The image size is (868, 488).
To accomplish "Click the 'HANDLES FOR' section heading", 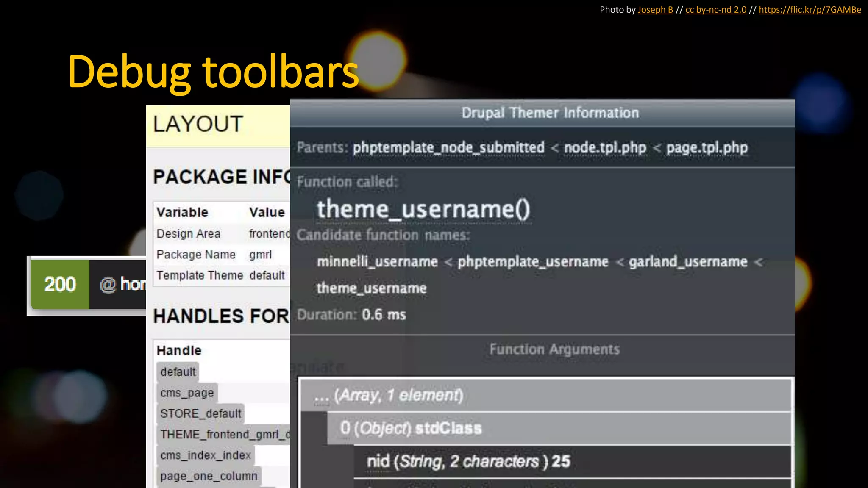I will [221, 316].
